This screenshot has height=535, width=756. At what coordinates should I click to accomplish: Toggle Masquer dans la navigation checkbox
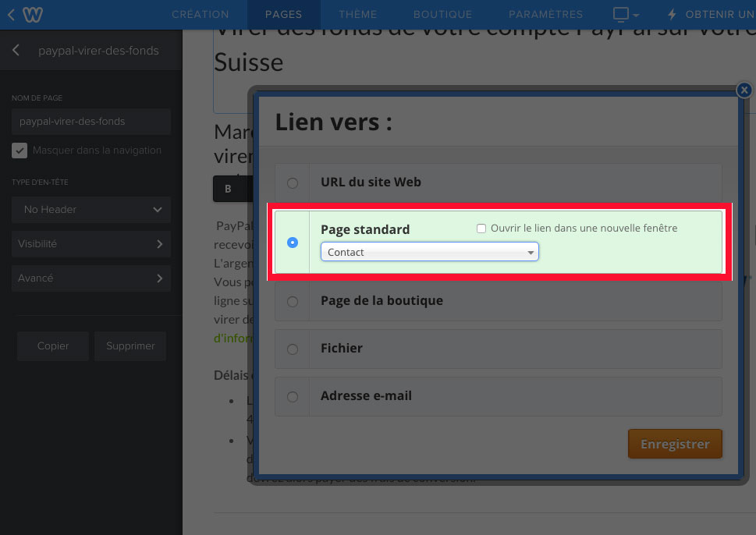tap(20, 151)
